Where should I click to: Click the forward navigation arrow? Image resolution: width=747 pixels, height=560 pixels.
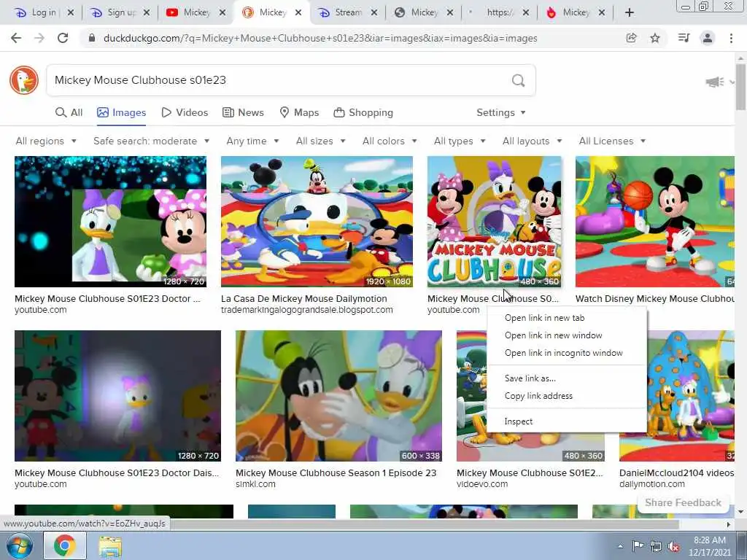point(39,38)
